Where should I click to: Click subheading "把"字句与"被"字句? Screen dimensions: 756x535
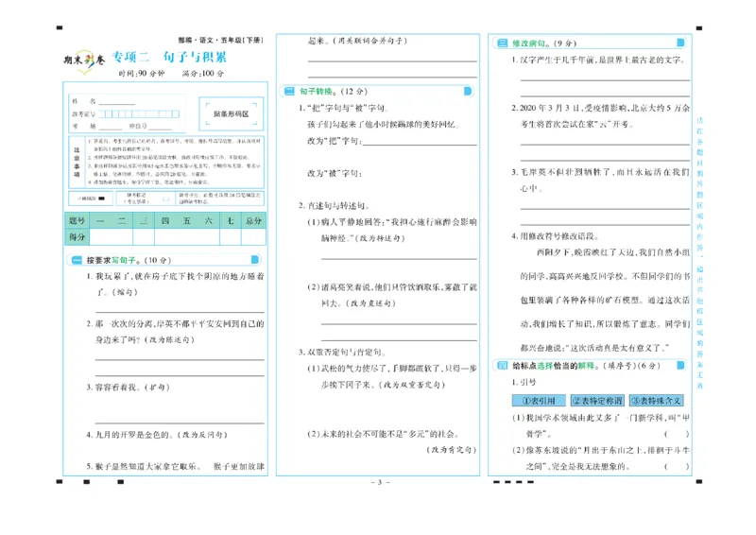click(343, 108)
